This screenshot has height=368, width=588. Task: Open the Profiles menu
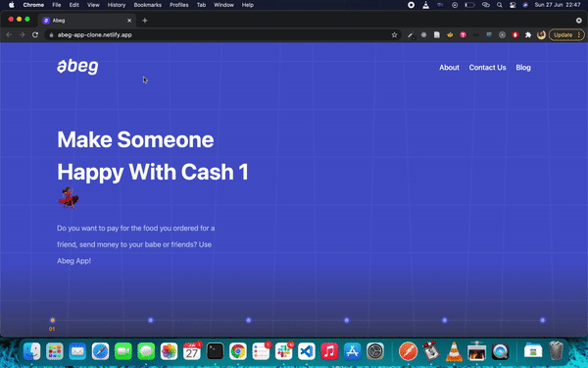(179, 5)
